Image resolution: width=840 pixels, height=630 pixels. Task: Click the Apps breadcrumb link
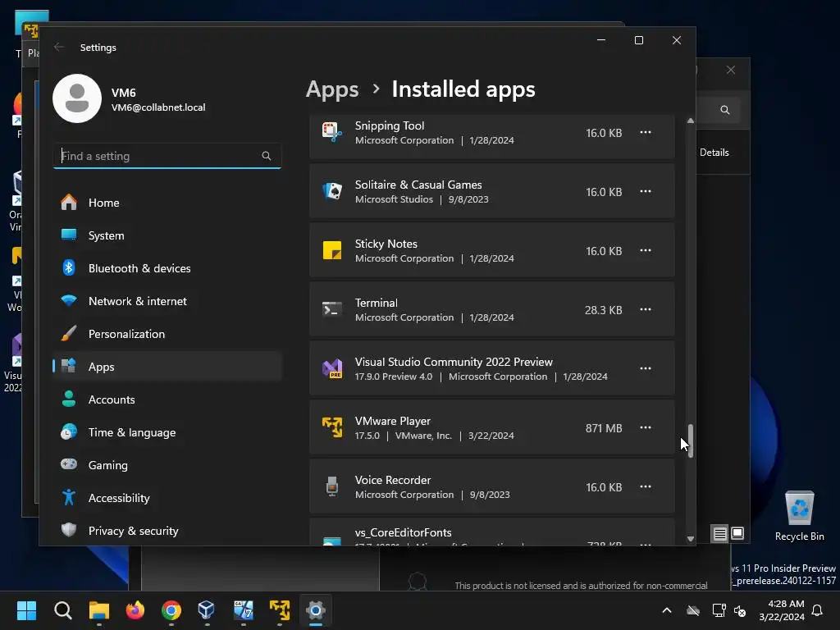tap(332, 89)
